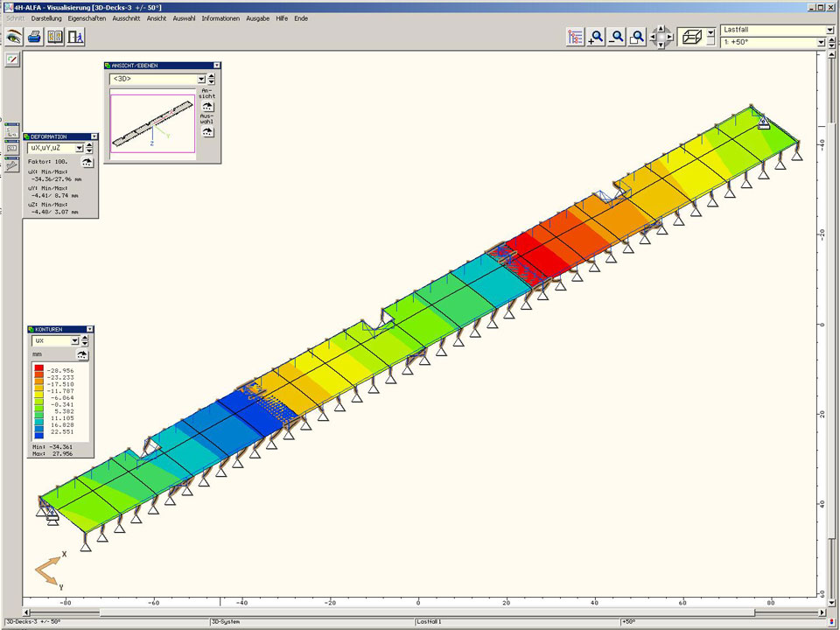The image size is (840, 630).
Task: Expand the '1: +50°' load case dropdown
Action: 829,42
